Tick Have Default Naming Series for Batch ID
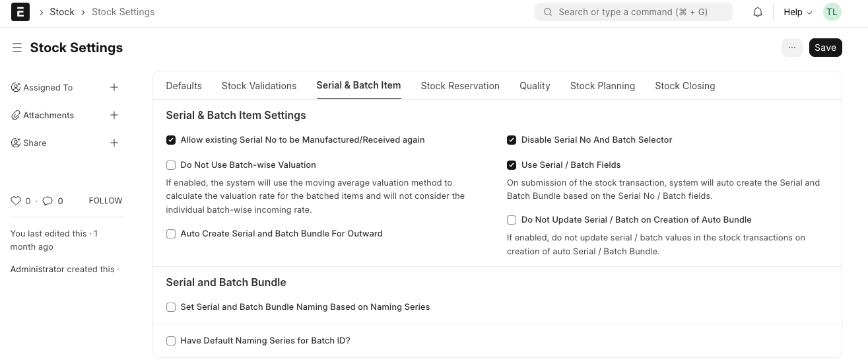This screenshot has width=868, height=364. [x=171, y=341]
